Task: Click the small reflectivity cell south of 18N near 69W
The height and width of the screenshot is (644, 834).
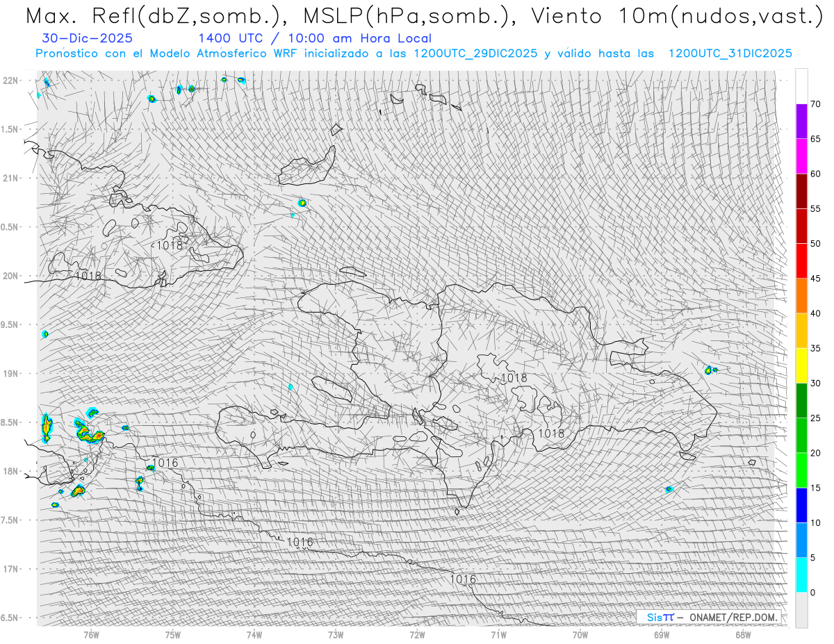Action: tap(669, 490)
